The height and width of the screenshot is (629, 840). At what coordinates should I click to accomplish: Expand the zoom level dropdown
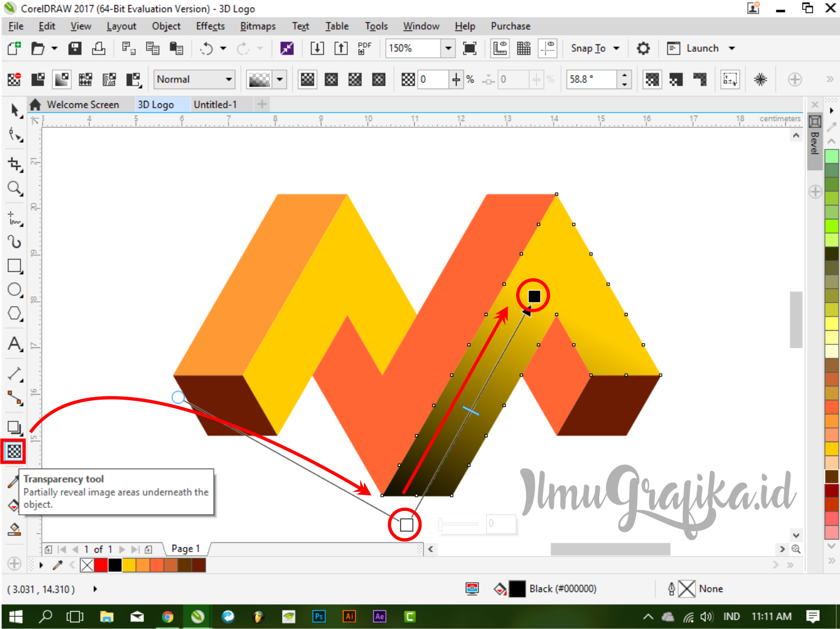point(448,48)
